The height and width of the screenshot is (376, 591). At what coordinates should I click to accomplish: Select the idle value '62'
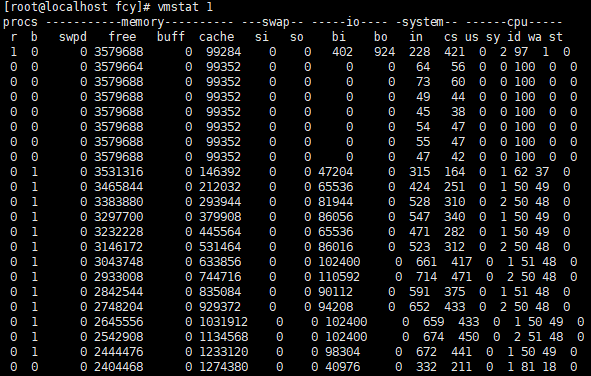pos(521,172)
